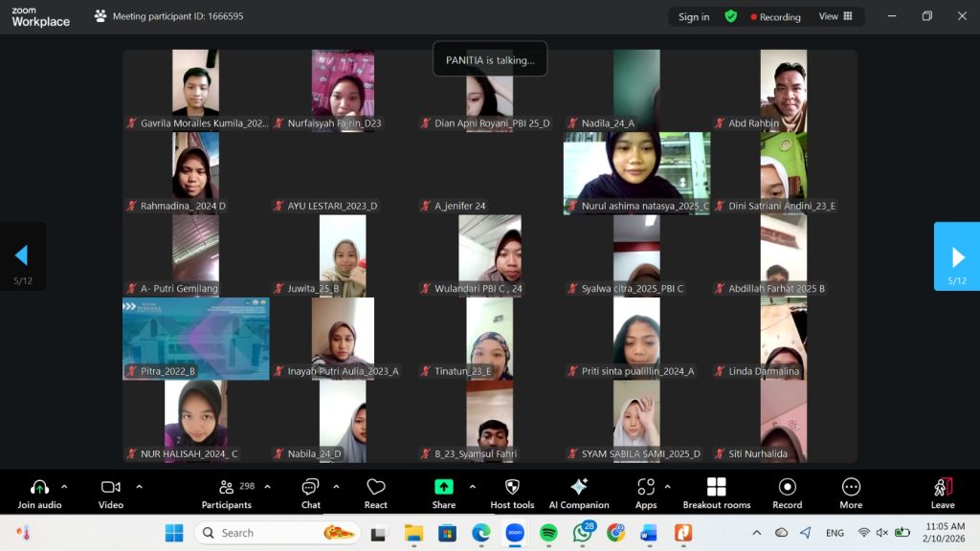Expand the audio options chevron
980x551 pixels.
point(64,487)
